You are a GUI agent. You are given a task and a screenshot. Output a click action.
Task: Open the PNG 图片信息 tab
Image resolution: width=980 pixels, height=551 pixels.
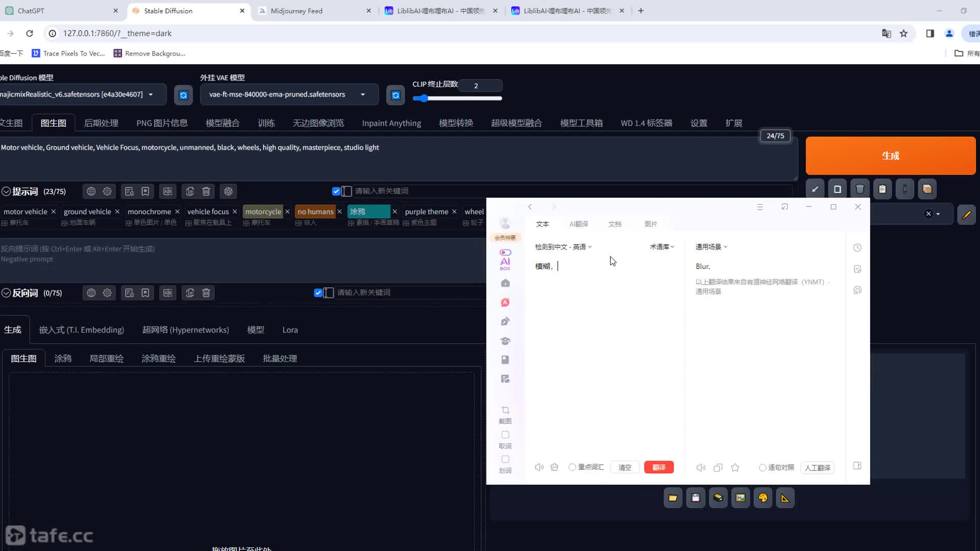162,123
